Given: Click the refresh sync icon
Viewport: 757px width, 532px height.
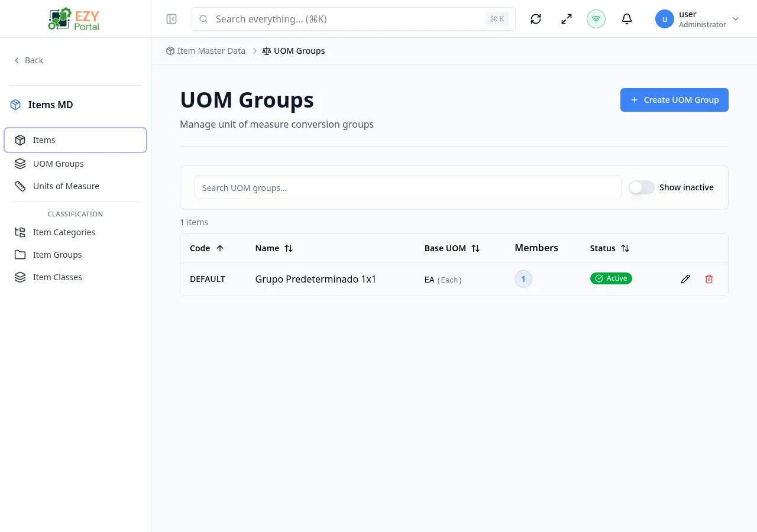Looking at the screenshot, I should click(x=535, y=18).
